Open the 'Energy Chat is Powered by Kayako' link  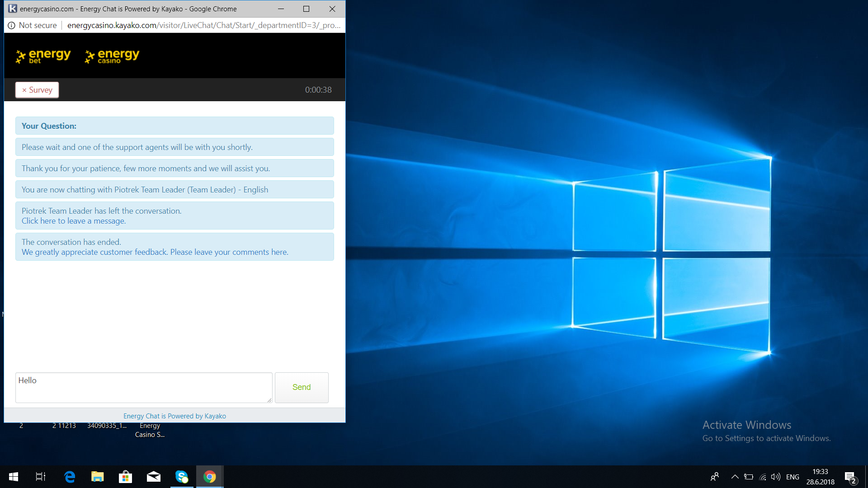pos(175,416)
